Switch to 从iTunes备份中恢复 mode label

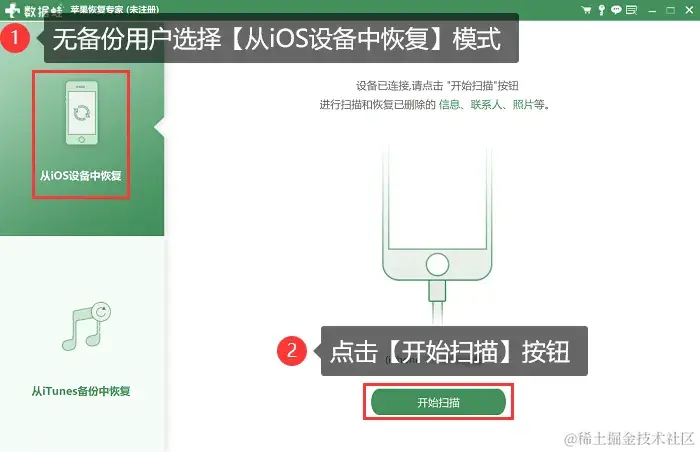pyautogui.click(x=81, y=391)
